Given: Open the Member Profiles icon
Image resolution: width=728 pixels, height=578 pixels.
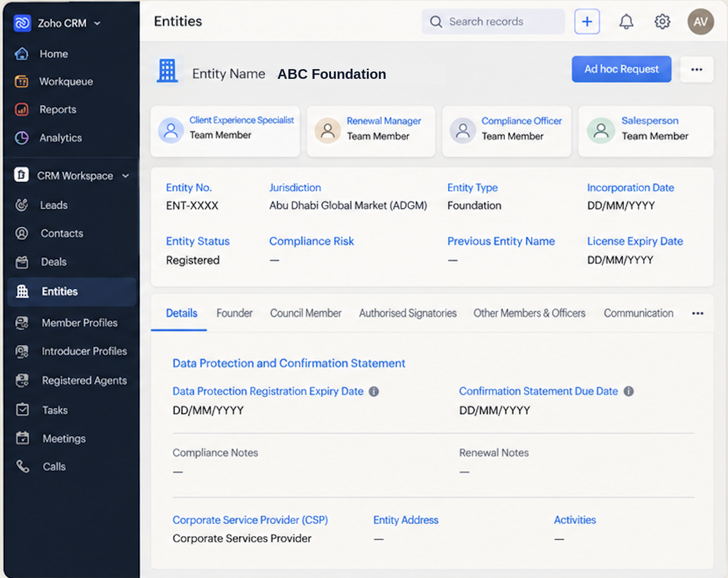Looking at the screenshot, I should click(22, 322).
